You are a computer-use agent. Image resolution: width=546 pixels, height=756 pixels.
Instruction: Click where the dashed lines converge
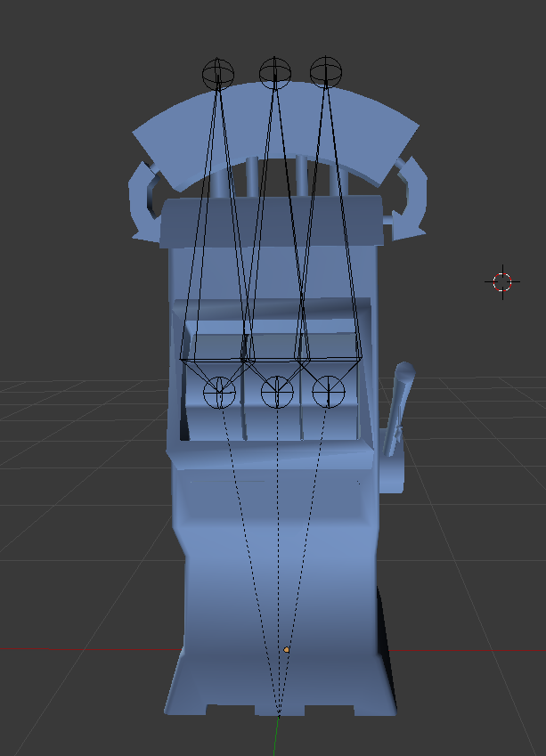tap(279, 712)
